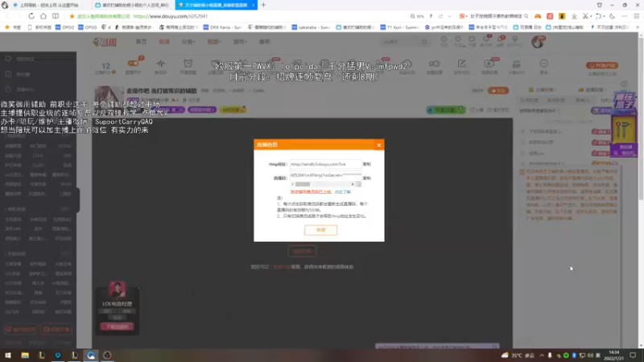Open the scissors screenshot tool
Viewport: 644px width, 362px height.
[x=586, y=16]
